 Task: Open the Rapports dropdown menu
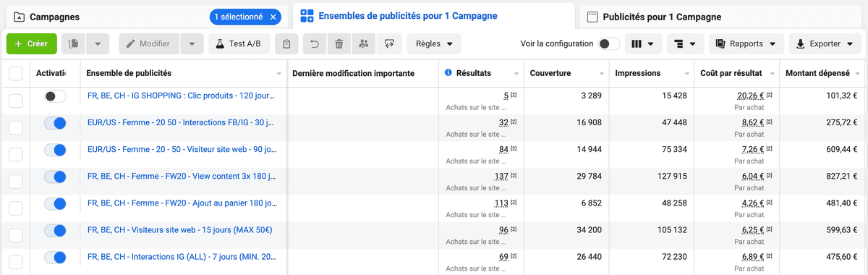(x=746, y=44)
